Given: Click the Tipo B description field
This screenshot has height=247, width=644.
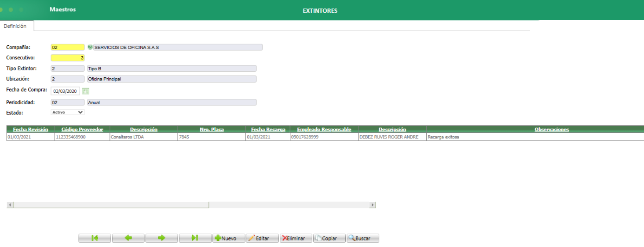Looking at the screenshot, I should (x=172, y=69).
